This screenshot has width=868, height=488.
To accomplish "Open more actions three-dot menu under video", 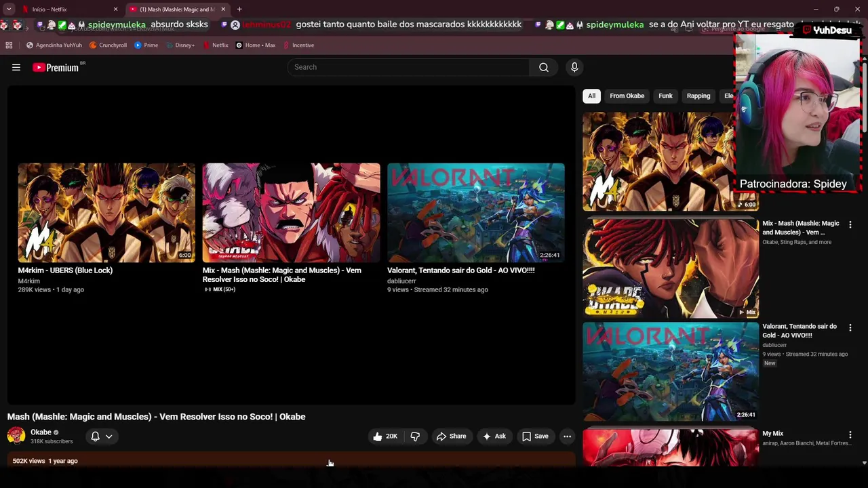I will 568,436.
